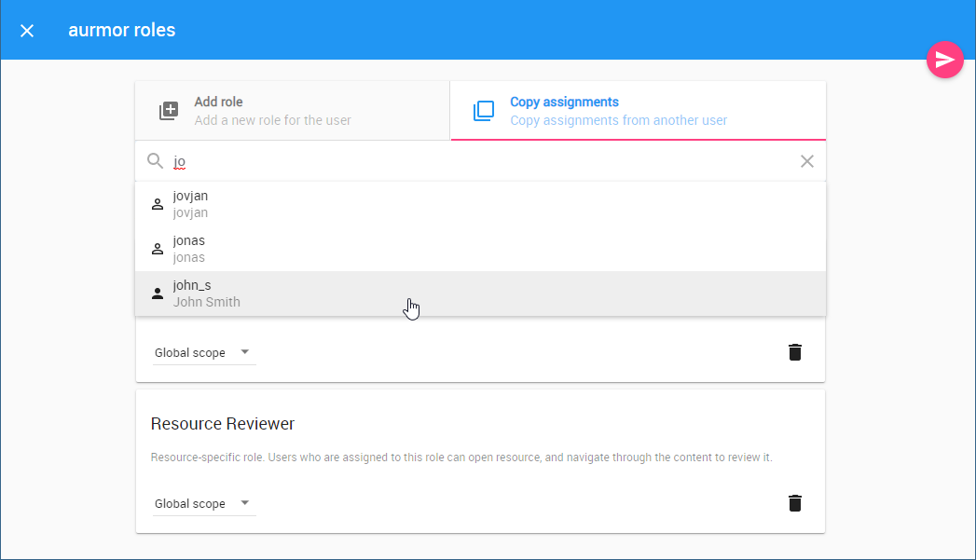Click the user search field containing 'jo'
The height and width of the screenshot is (560, 976).
coord(482,162)
